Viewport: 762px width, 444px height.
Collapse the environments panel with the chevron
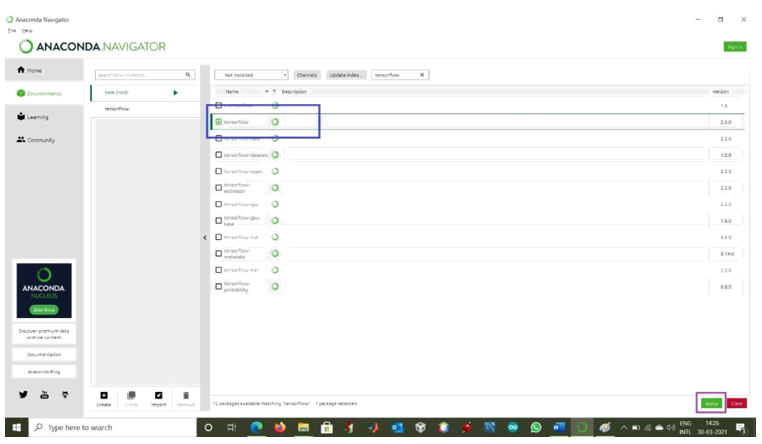coord(205,238)
